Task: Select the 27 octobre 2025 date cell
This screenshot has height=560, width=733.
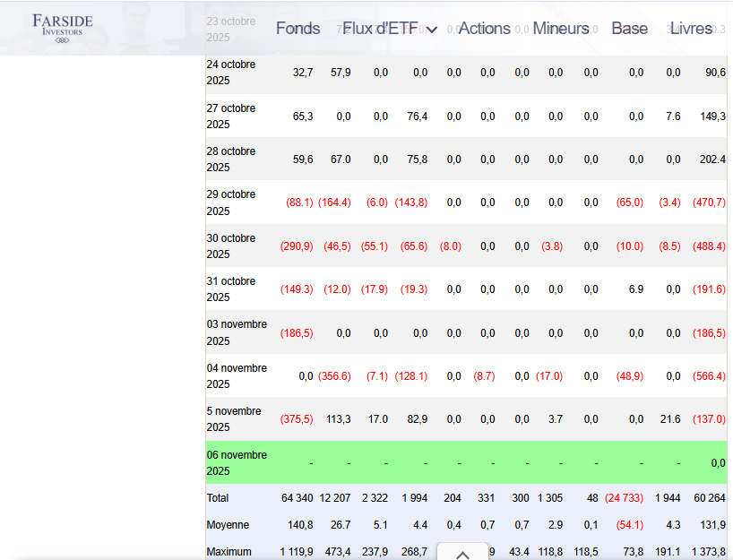Action: point(231,116)
